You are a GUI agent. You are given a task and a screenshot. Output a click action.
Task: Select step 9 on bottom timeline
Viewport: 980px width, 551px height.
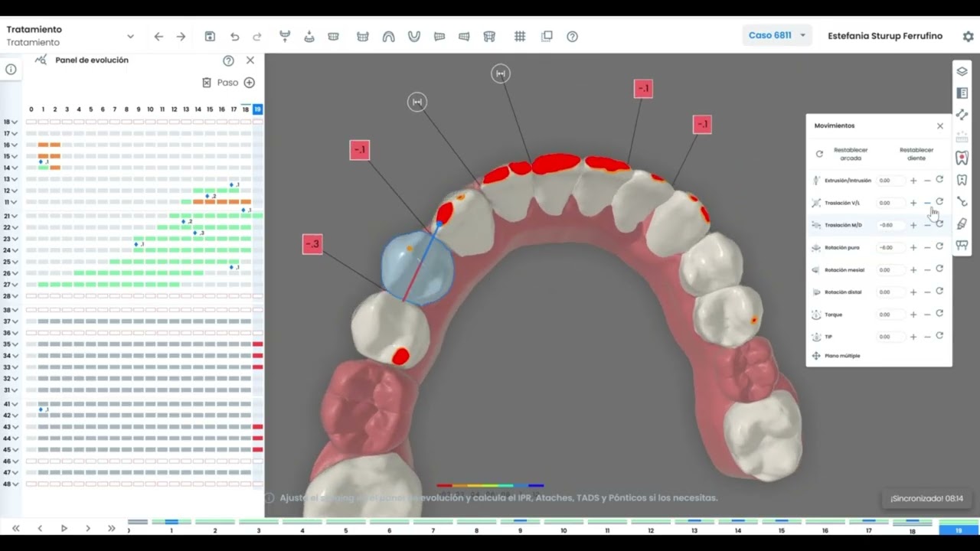coord(520,526)
